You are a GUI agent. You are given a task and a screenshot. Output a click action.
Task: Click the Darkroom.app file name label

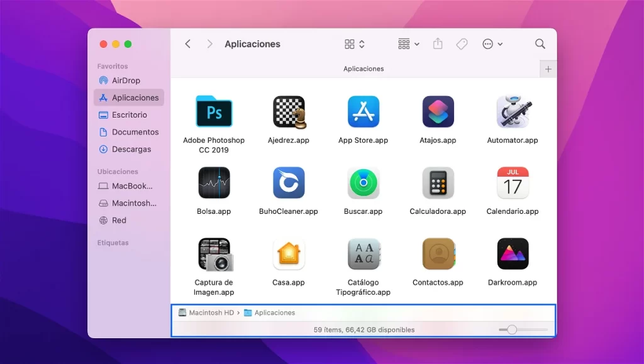coord(513,282)
